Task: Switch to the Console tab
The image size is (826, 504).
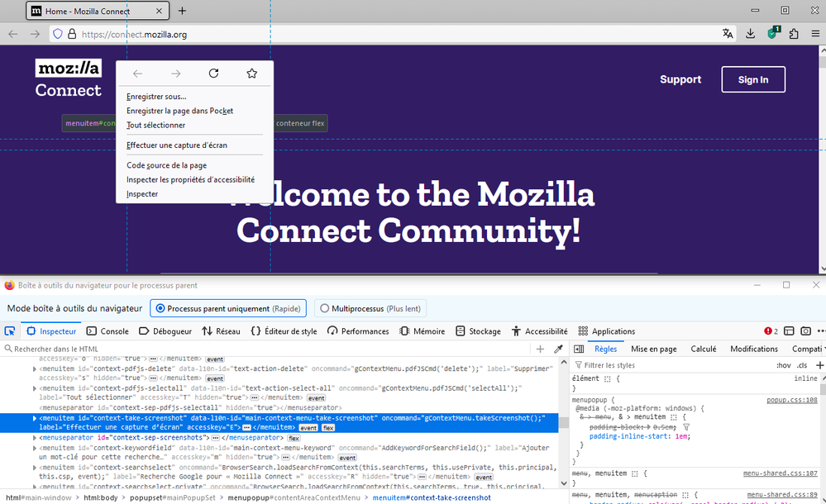Action: point(107,330)
